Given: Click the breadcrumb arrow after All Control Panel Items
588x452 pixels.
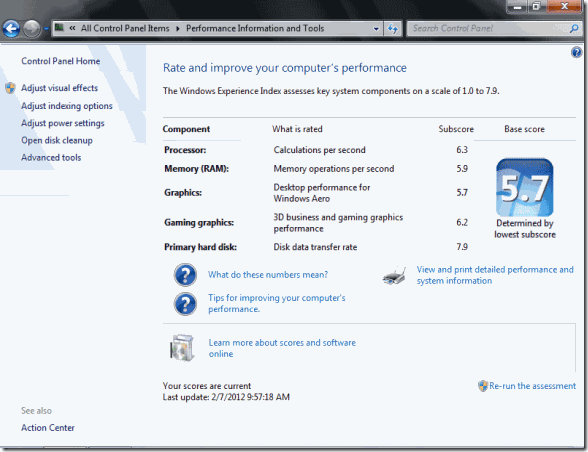Looking at the screenshot, I should click(x=178, y=29).
